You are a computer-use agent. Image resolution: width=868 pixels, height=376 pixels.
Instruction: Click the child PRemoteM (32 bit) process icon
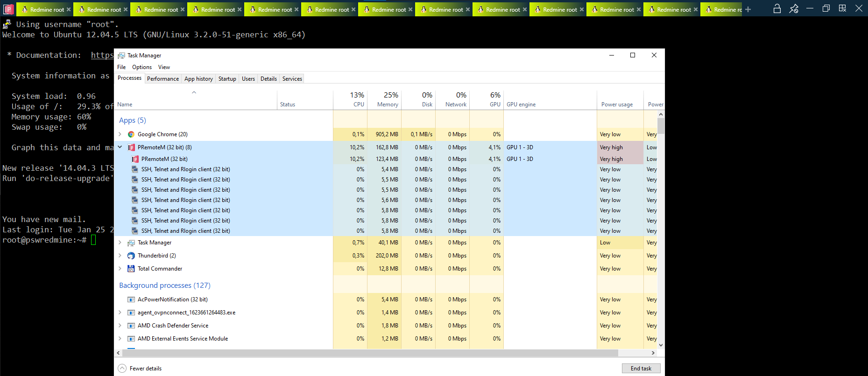coord(135,159)
